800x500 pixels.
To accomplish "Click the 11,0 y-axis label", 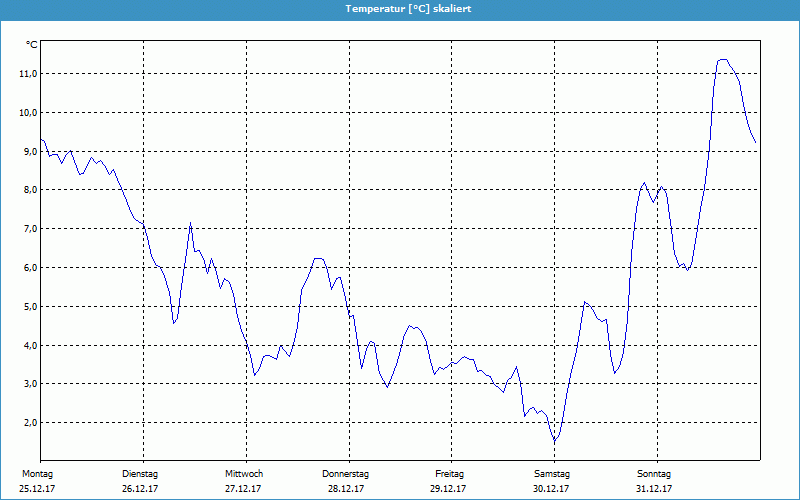I will (27, 74).
